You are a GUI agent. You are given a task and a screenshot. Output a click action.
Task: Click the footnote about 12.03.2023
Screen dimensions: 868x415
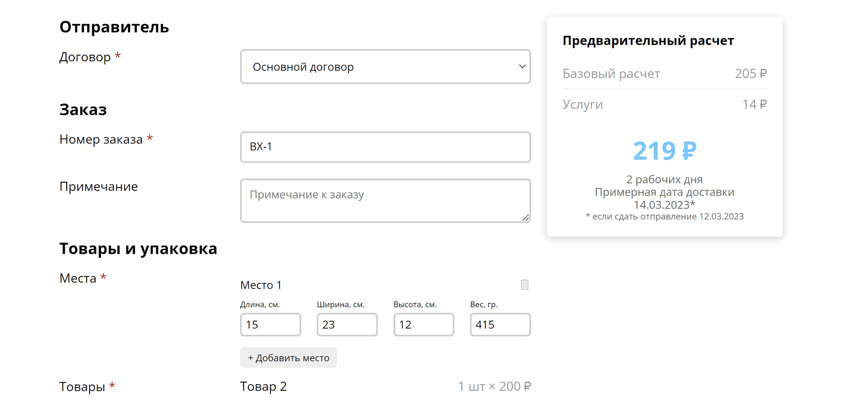tap(664, 217)
